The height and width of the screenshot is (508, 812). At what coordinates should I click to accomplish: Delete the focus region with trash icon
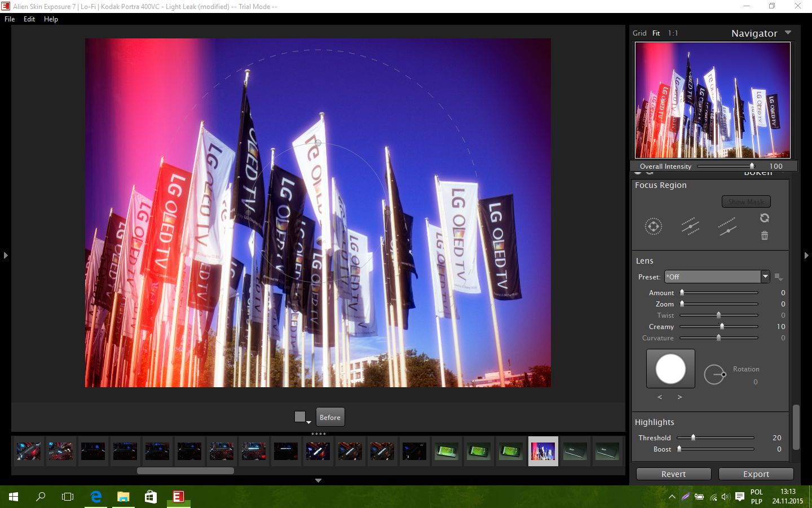click(x=765, y=235)
